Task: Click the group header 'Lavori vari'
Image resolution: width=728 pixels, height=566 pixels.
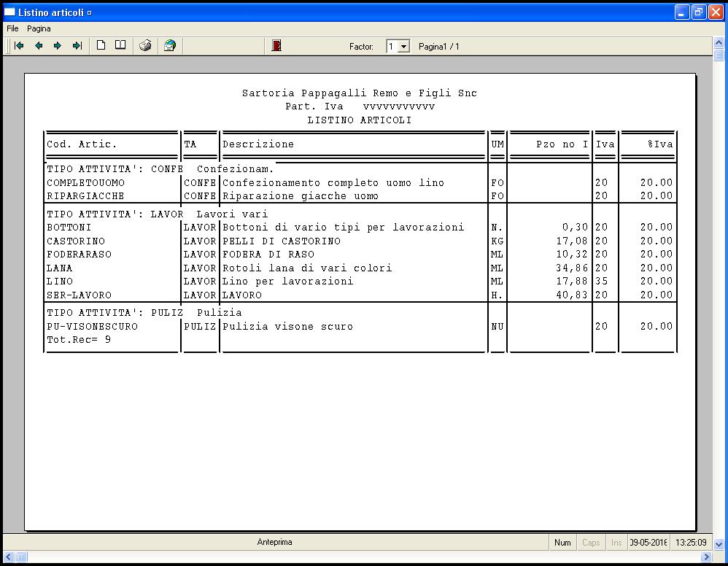Action: pyautogui.click(x=232, y=214)
